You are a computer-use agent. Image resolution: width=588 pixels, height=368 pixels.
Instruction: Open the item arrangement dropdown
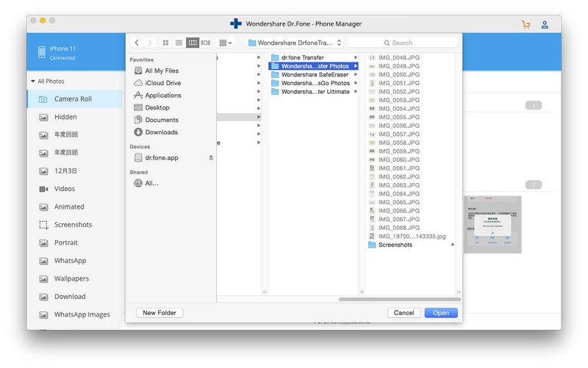226,43
